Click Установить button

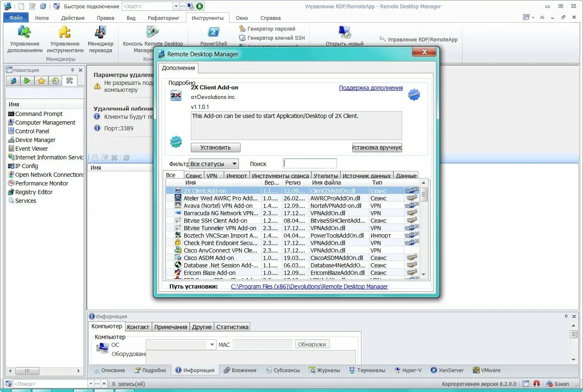[215, 147]
